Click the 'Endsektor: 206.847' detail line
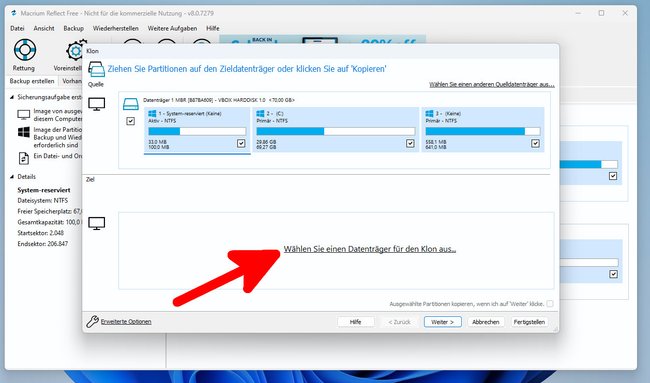 pyautogui.click(x=42, y=244)
